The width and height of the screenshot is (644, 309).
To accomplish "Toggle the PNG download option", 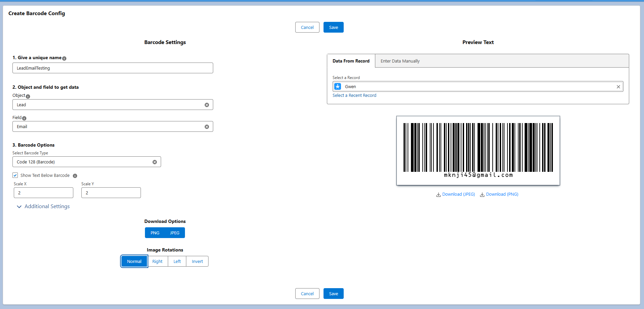I will 155,233.
